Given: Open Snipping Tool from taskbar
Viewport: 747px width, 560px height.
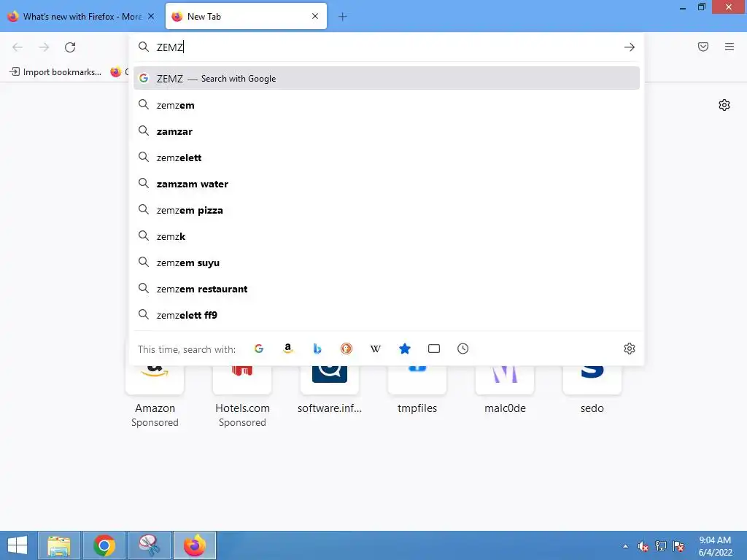Looking at the screenshot, I should click(x=149, y=545).
